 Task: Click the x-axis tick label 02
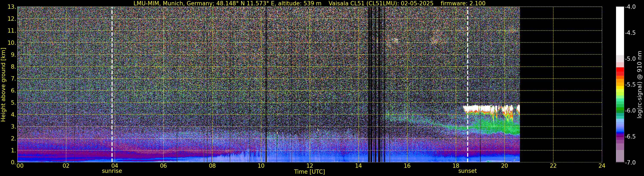pyautogui.click(x=66, y=166)
